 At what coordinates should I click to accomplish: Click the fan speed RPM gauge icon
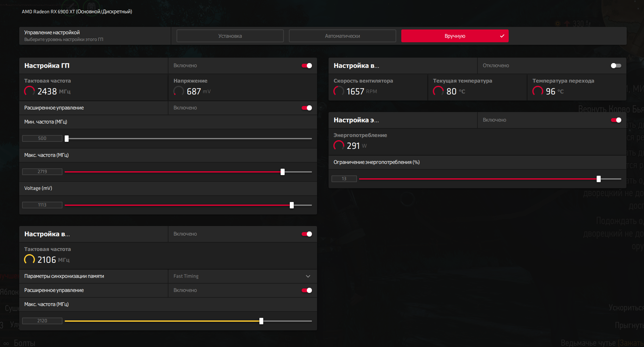coord(339,91)
